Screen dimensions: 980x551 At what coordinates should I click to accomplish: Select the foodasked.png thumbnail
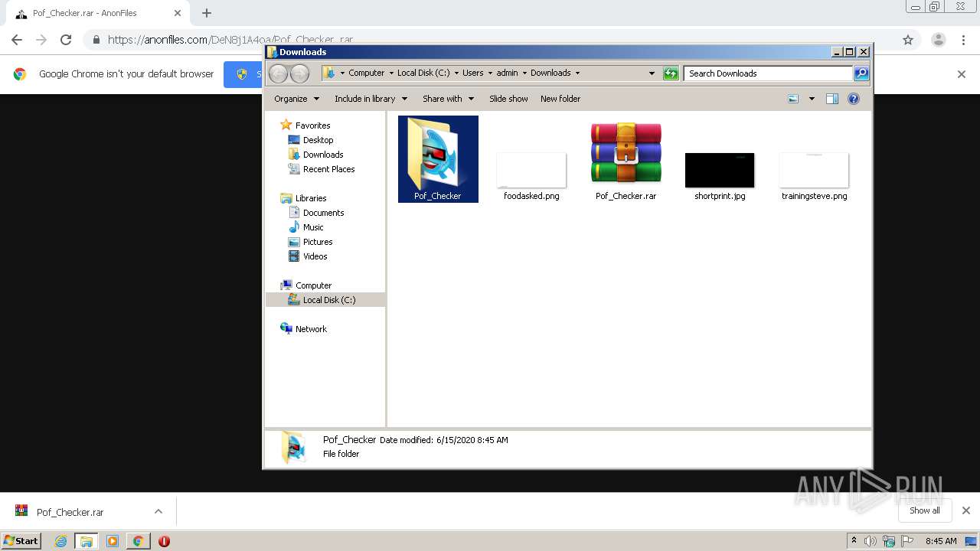pyautogui.click(x=531, y=170)
